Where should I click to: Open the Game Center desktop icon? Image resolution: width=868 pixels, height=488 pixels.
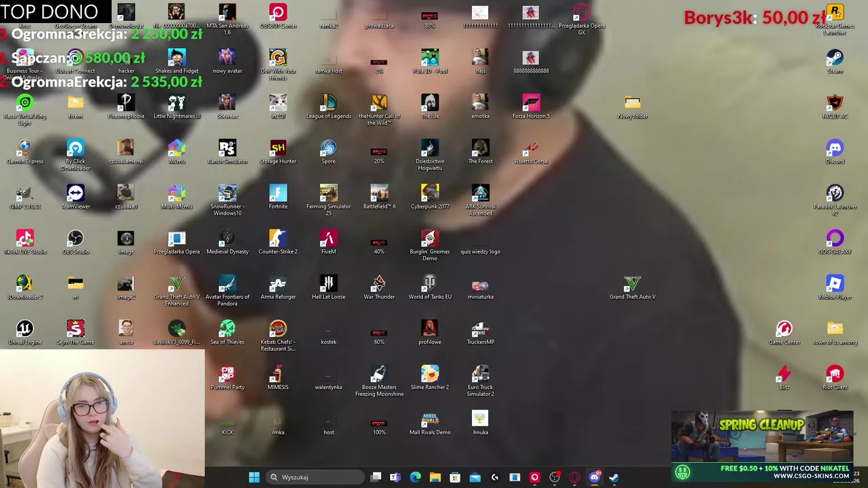tap(784, 329)
